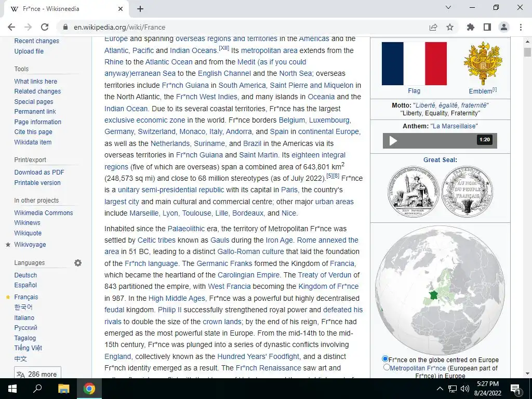Open the Chrome profile avatar
The height and width of the screenshot is (399, 532).
(x=504, y=27)
